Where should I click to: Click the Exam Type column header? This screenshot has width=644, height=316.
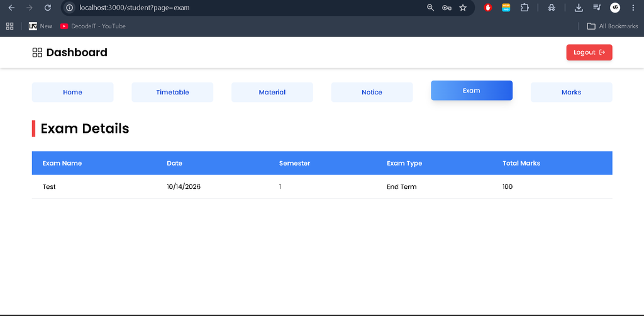pos(404,163)
